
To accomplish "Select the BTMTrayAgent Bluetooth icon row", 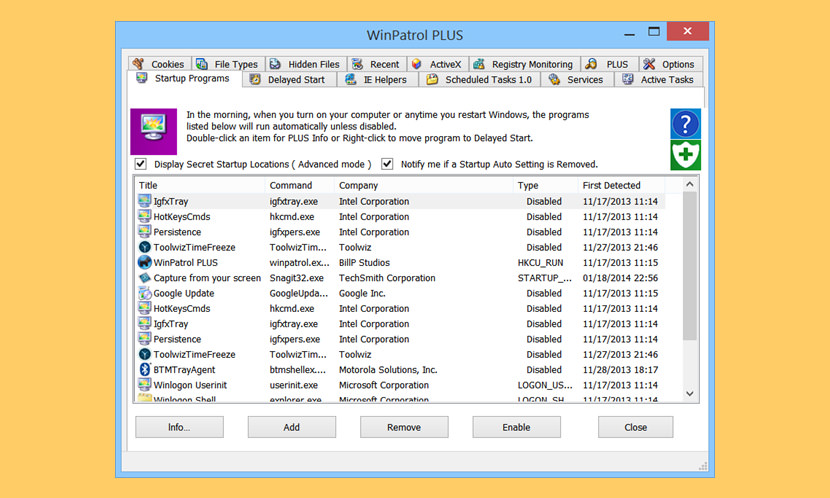I will pyautogui.click(x=145, y=370).
